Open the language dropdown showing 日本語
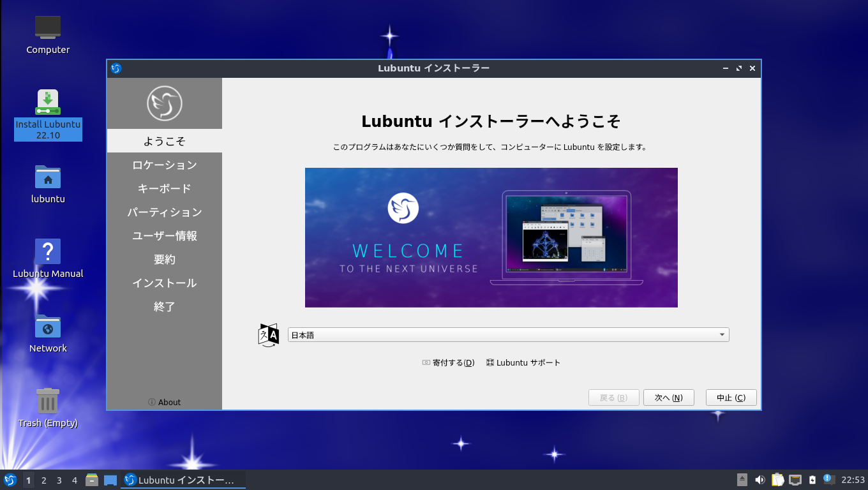This screenshot has height=490, width=868. click(x=509, y=335)
